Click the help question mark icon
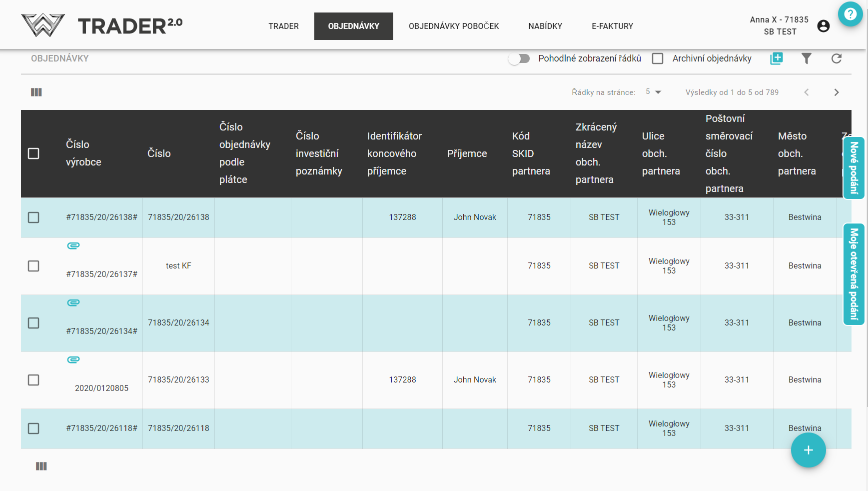The width and height of the screenshot is (868, 491). click(850, 14)
